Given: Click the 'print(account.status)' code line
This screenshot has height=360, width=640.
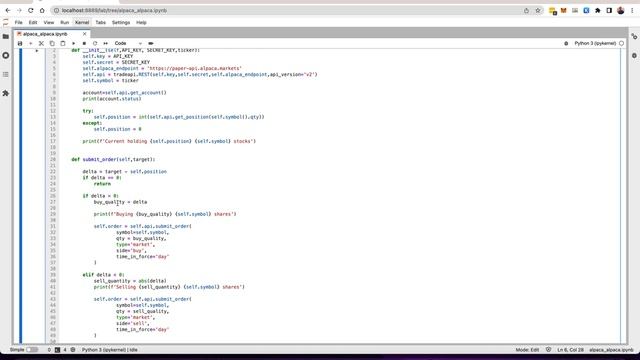Looking at the screenshot, I should (x=111, y=99).
